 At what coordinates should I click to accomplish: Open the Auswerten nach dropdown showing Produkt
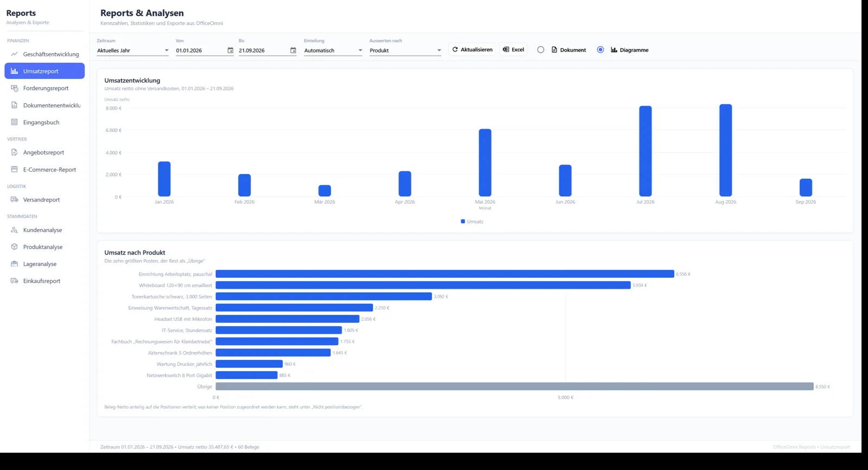point(405,50)
